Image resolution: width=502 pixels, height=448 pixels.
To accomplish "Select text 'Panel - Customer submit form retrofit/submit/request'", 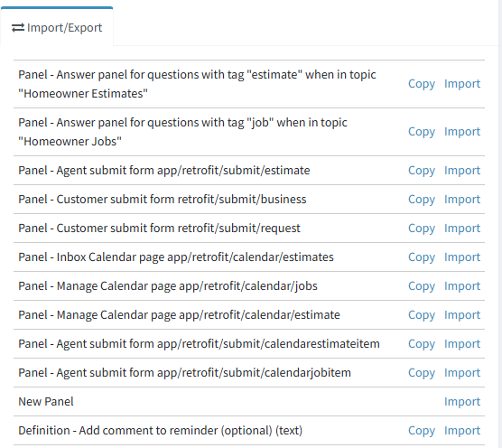I will tap(159, 229).
